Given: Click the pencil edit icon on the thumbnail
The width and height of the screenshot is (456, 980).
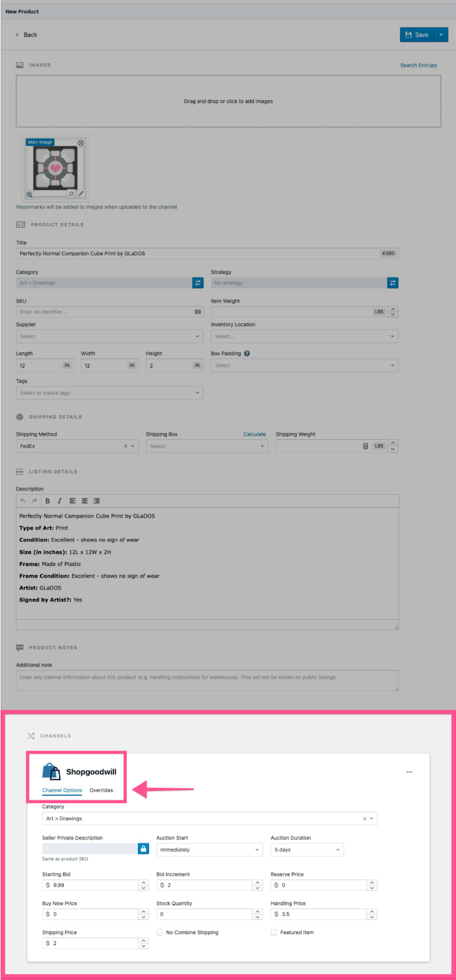Looking at the screenshot, I should pyautogui.click(x=81, y=194).
